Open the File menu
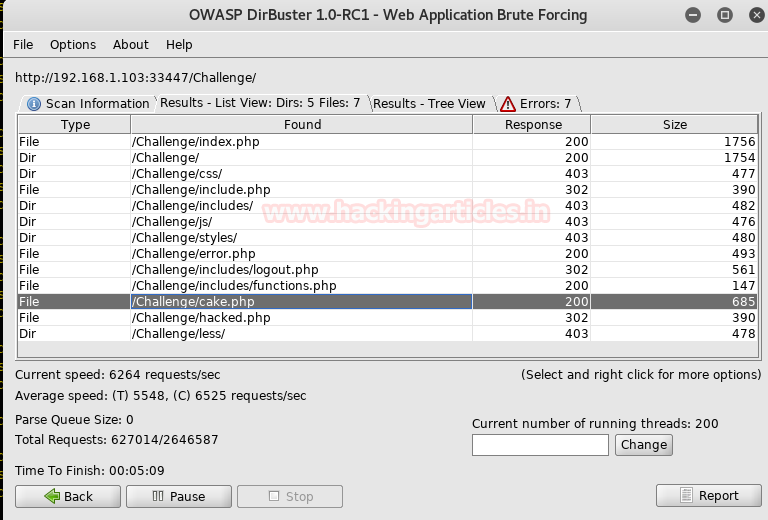Image resolution: width=768 pixels, height=520 pixels. point(23,45)
